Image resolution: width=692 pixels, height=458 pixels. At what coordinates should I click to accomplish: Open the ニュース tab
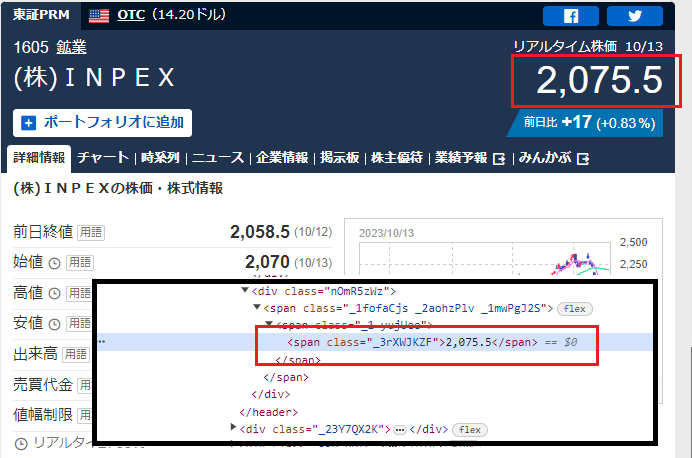click(218, 158)
